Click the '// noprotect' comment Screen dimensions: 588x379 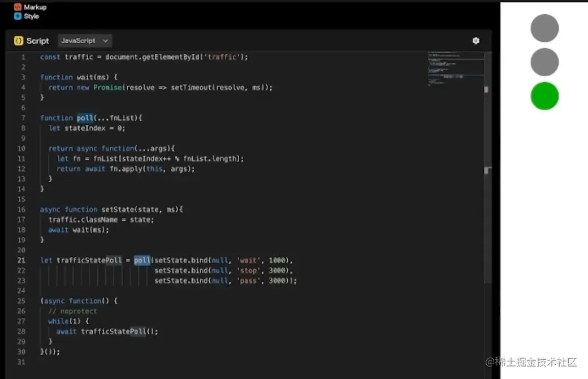[x=72, y=311]
